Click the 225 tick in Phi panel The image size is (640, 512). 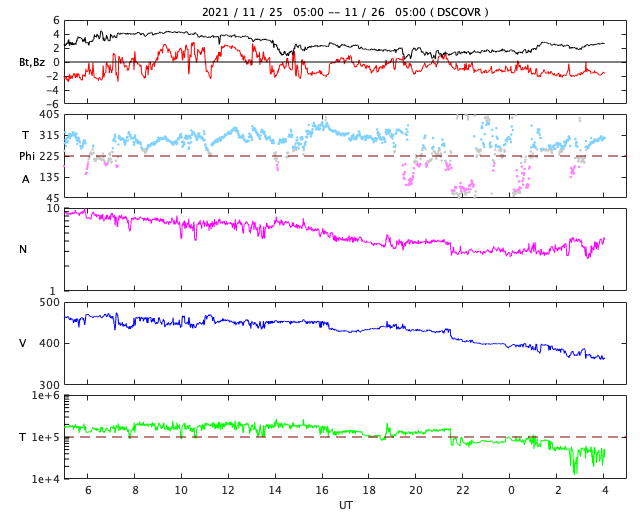(49, 156)
